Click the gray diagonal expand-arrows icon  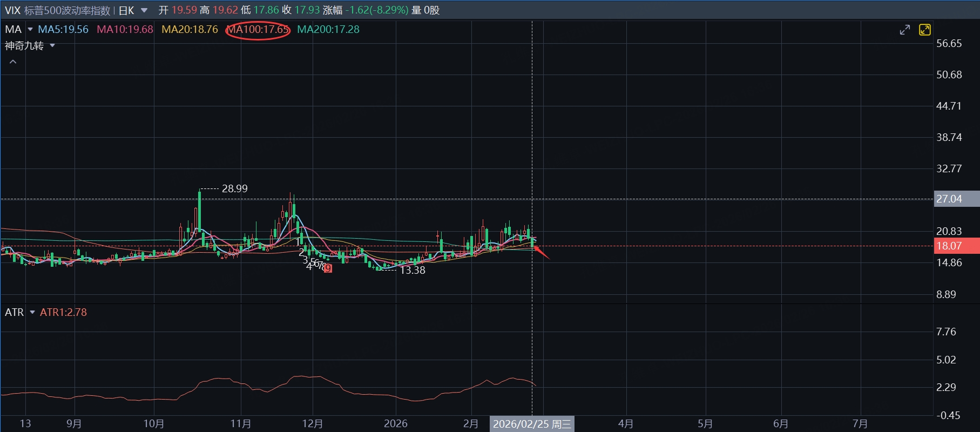pos(905,30)
